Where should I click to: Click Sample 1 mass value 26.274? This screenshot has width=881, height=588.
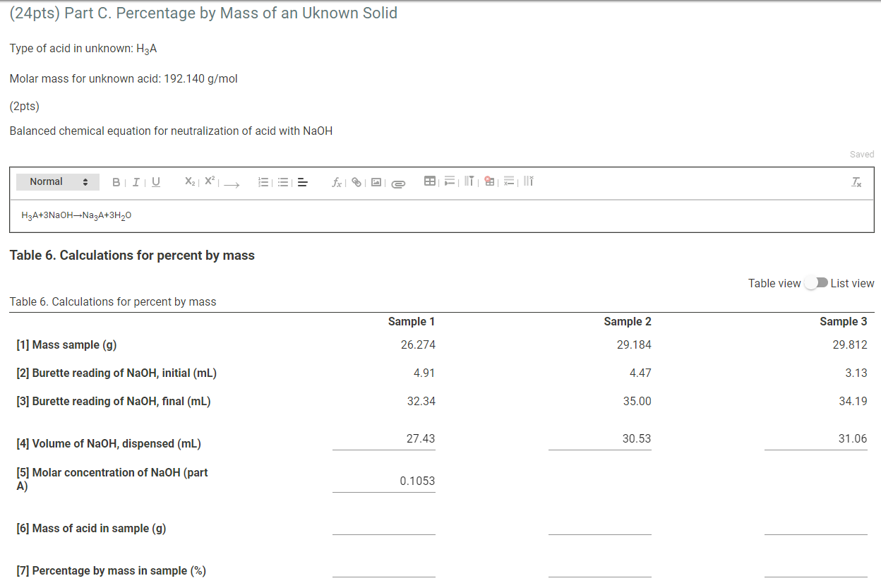point(418,344)
